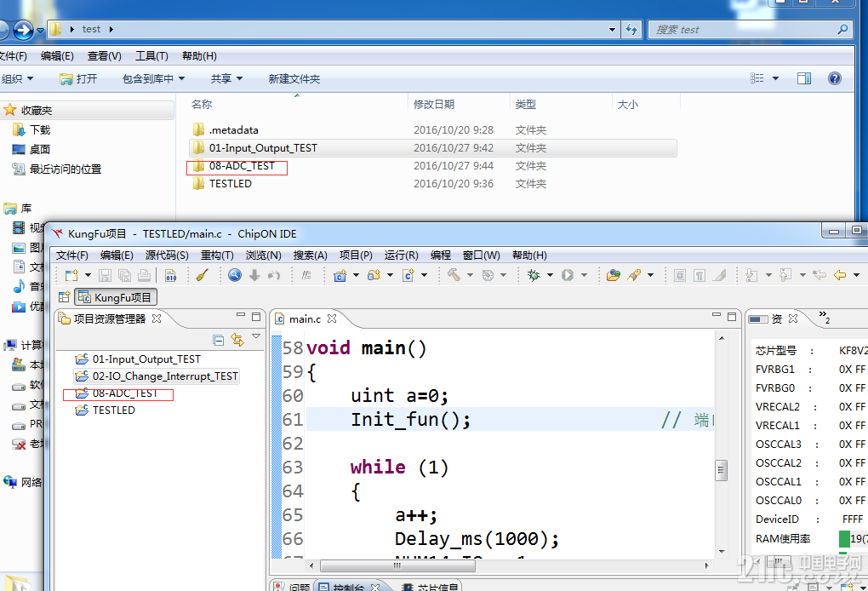
Task: Toggle the block selection mode icon
Action: pos(680,275)
